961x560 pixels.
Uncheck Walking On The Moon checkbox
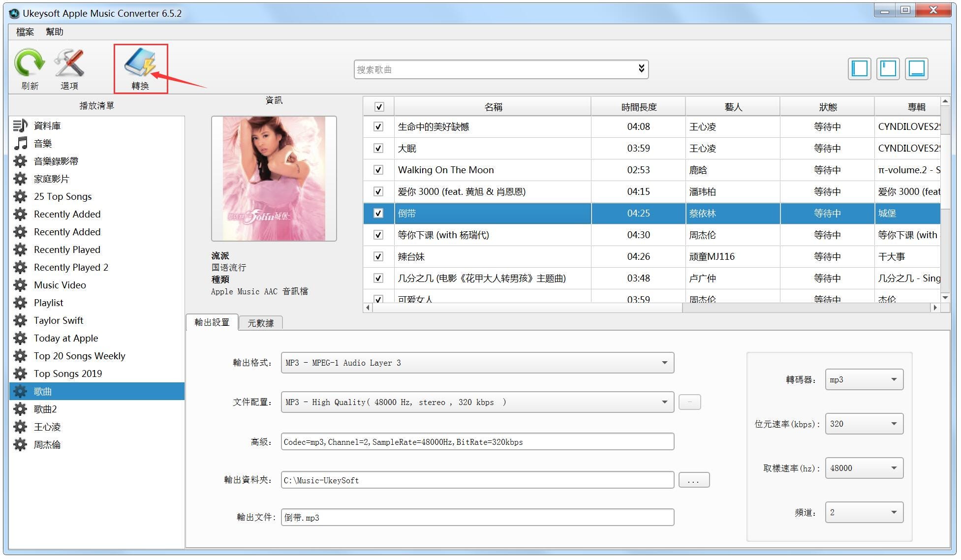click(378, 170)
